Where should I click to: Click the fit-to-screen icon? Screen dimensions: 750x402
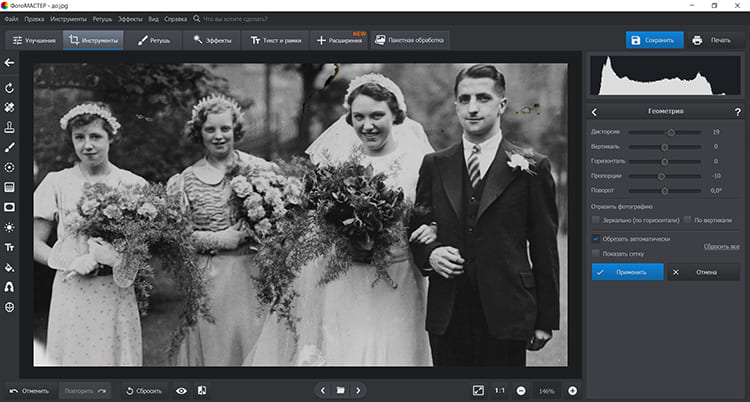478,390
